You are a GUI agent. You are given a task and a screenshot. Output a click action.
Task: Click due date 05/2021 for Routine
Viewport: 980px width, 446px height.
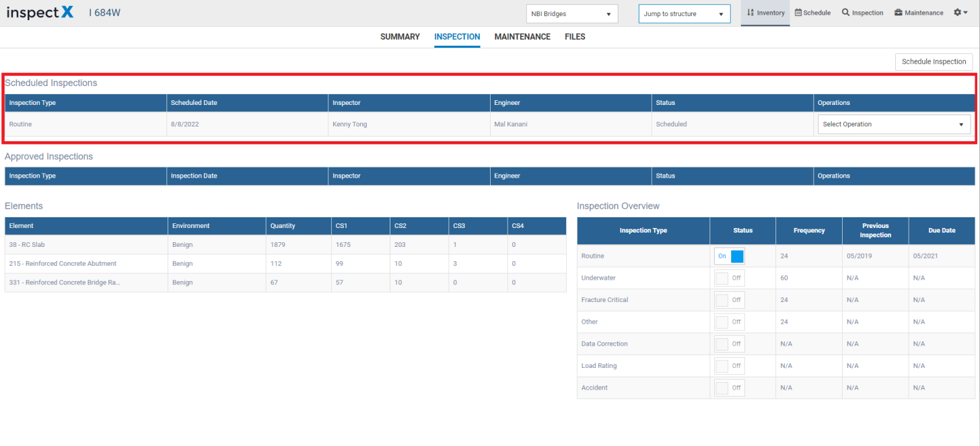925,256
